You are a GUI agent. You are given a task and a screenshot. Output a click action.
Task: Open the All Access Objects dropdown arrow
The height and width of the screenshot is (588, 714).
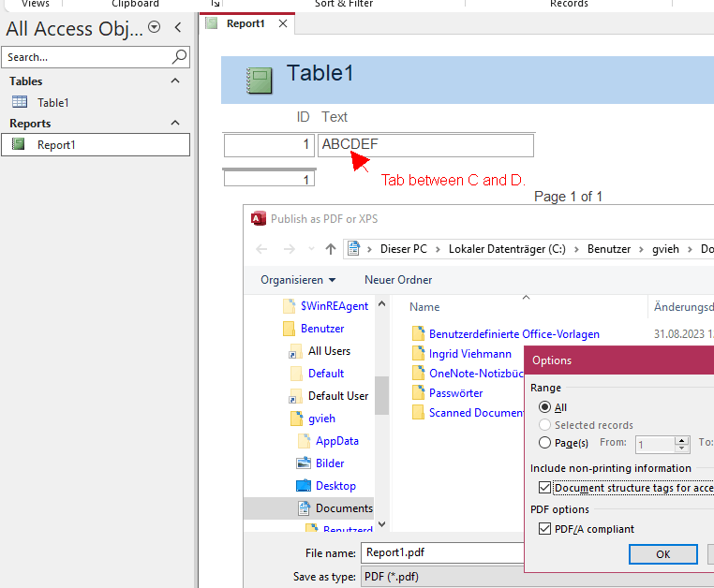(x=155, y=27)
